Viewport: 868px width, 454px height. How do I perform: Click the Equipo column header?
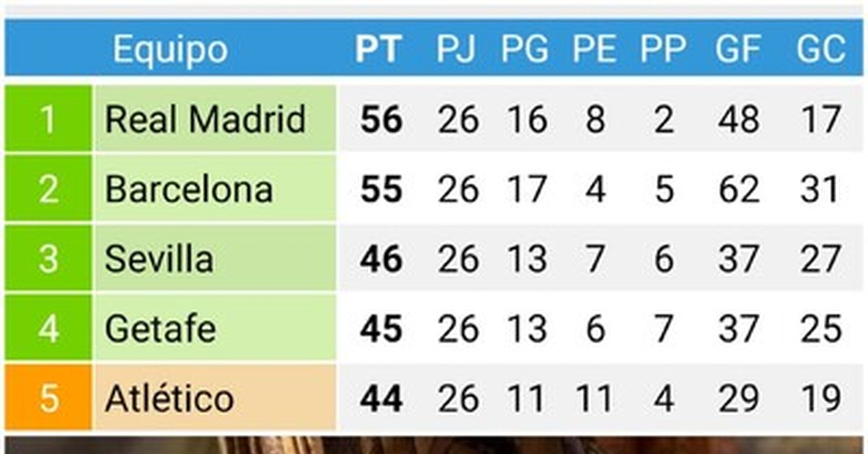(170, 49)
